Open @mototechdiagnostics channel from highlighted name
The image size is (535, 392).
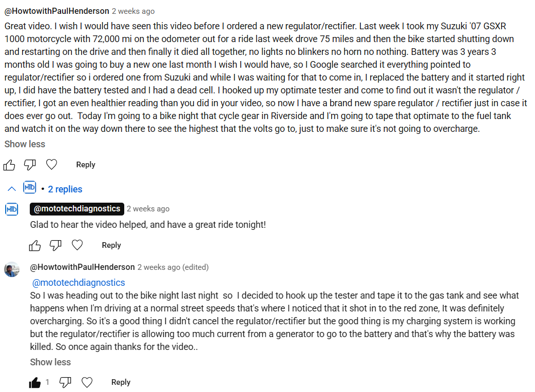click(77, 209)
